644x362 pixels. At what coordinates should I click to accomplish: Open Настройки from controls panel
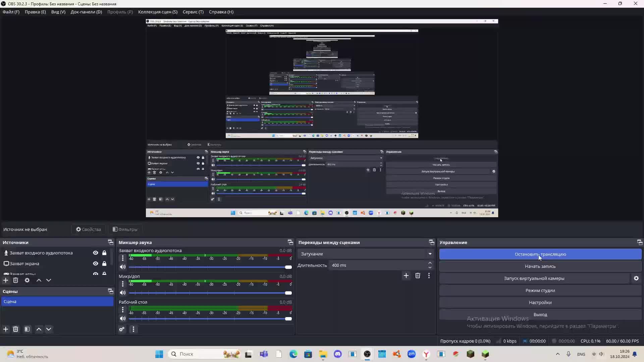coord(540,302)
